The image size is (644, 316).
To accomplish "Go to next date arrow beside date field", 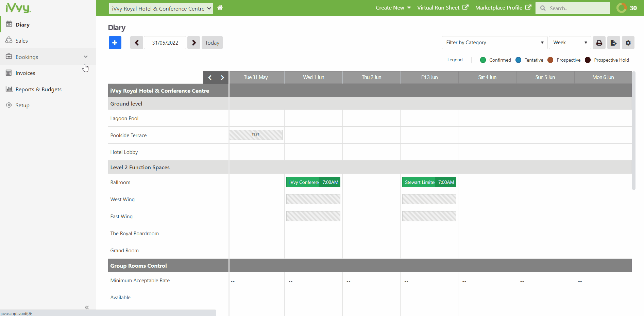I will pos(194,43).
